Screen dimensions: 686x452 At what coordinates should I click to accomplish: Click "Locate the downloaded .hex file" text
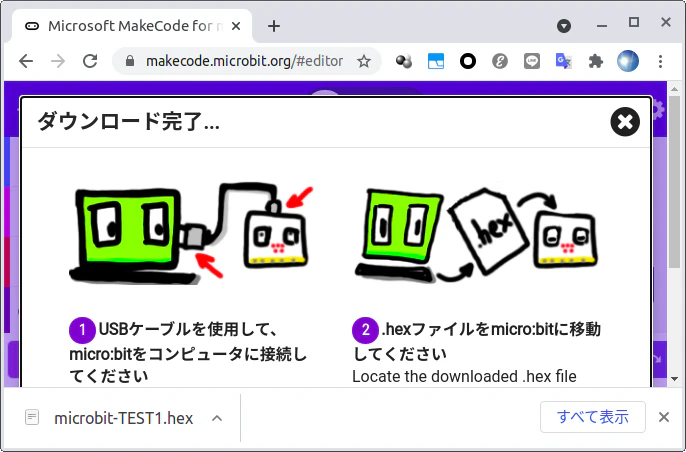(x=464, y=377)
